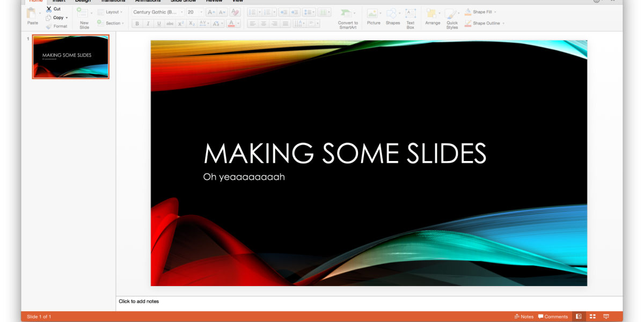This screenshot has height=322, width=644.
Task: Click the subtitle Oh yeaaaaaaaah
Action: click(244, 177)
